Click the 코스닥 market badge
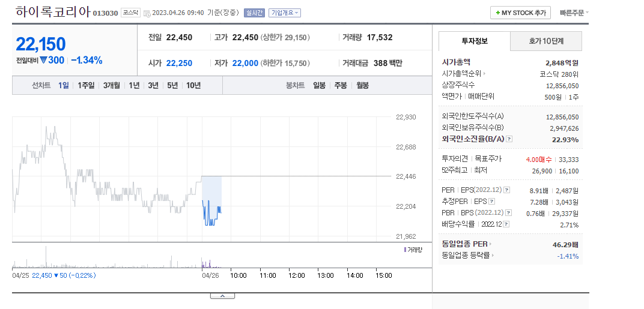This screenshot has height=309, width=644. point(131,13)
